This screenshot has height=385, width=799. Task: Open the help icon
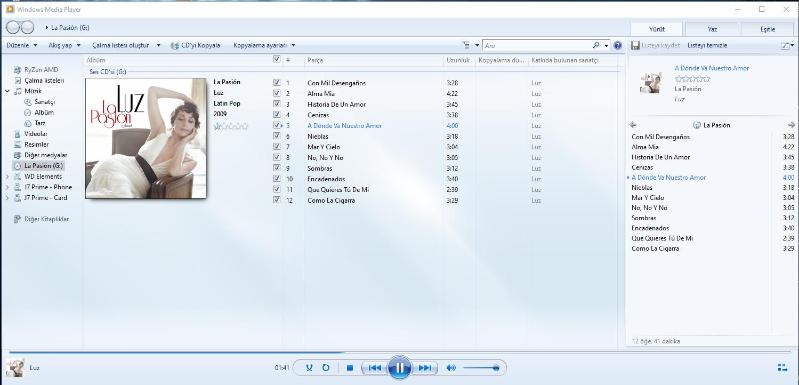[618, 45]
